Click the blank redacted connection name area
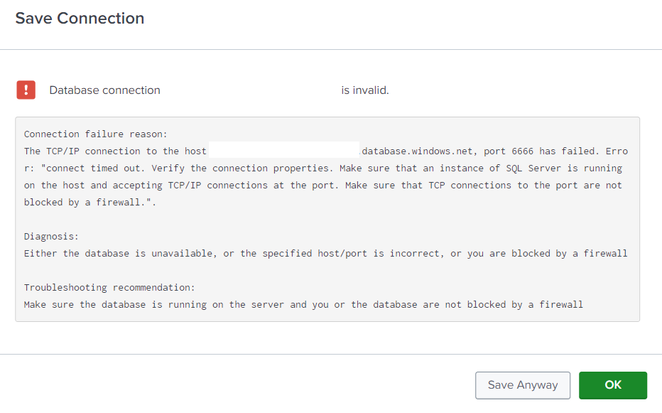The image size is (662, 413). click(251, 90)
